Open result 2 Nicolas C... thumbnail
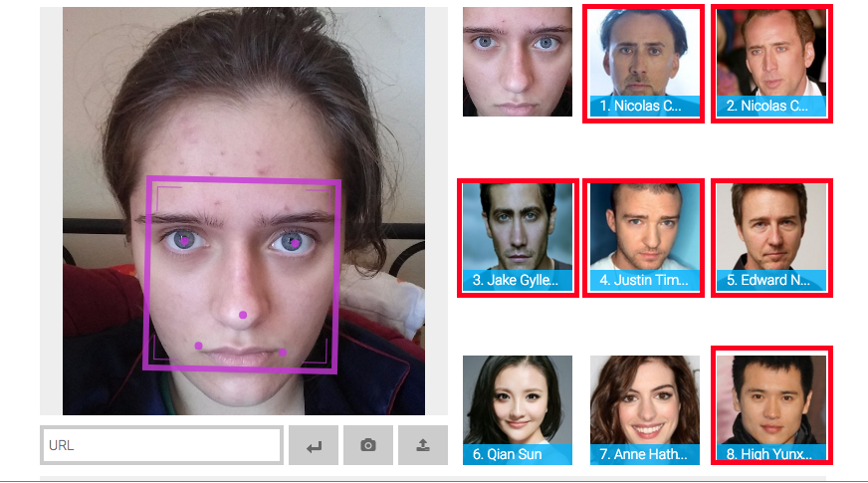 click(771, 62)
